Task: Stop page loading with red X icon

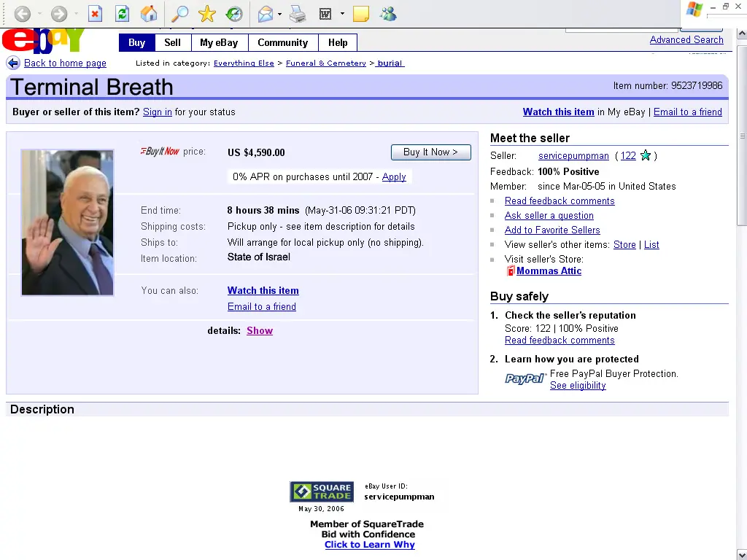Action: click(x=96, y=14)
